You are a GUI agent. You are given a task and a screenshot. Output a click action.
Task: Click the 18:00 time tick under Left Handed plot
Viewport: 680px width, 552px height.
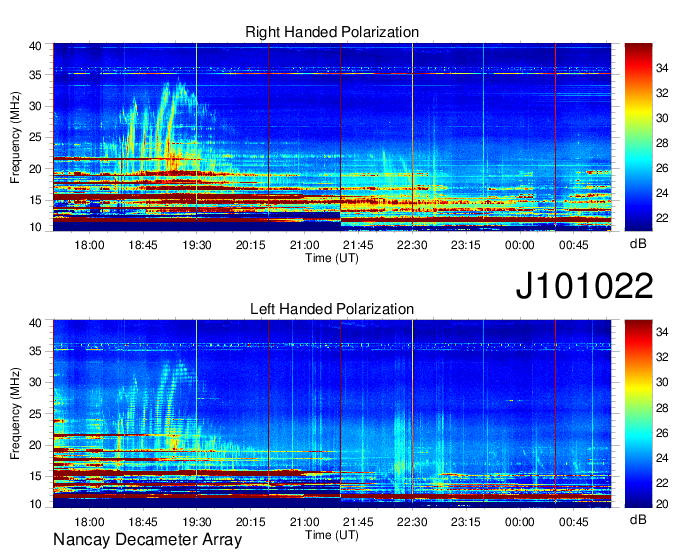point(89,522)
